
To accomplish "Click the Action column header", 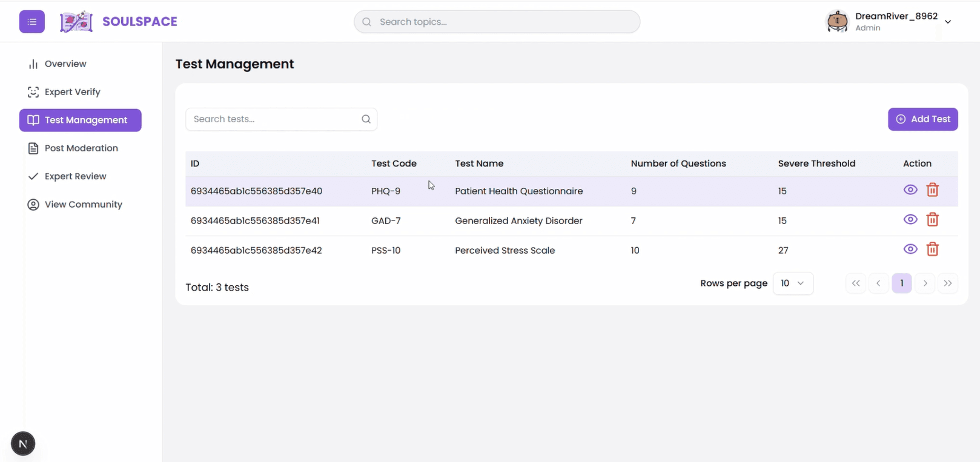I will pyautogui.click(x=917, y=163).
